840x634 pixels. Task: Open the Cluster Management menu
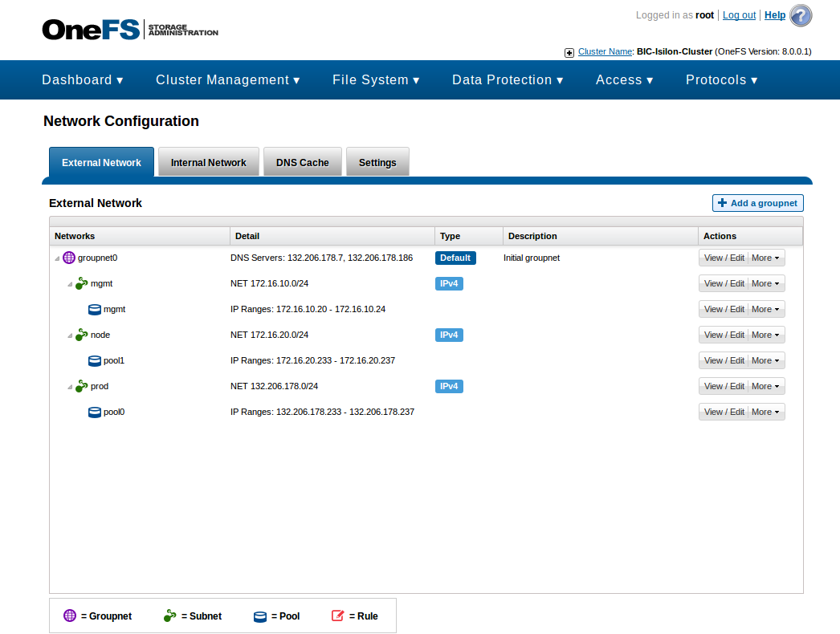(228, 79)
